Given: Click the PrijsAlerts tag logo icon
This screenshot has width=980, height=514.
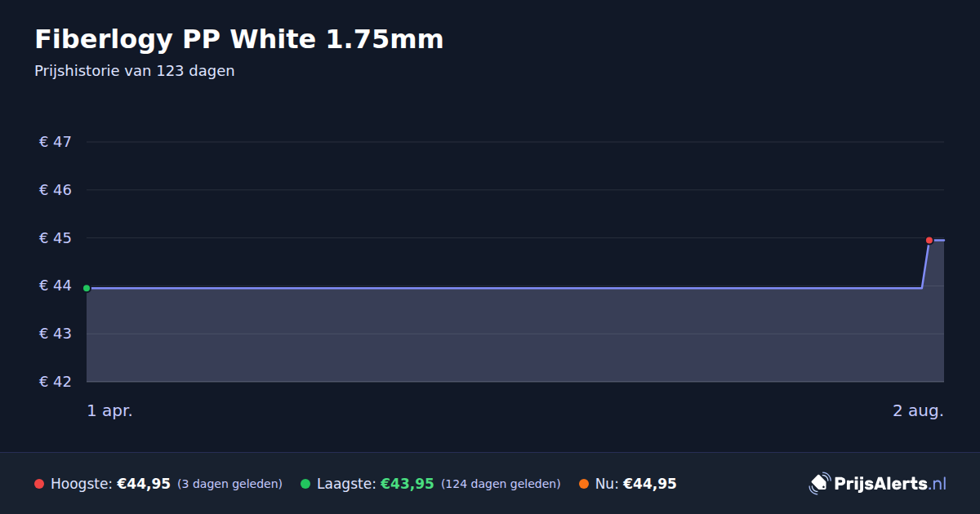Looking at the screenshot, I should pos(819,484).
